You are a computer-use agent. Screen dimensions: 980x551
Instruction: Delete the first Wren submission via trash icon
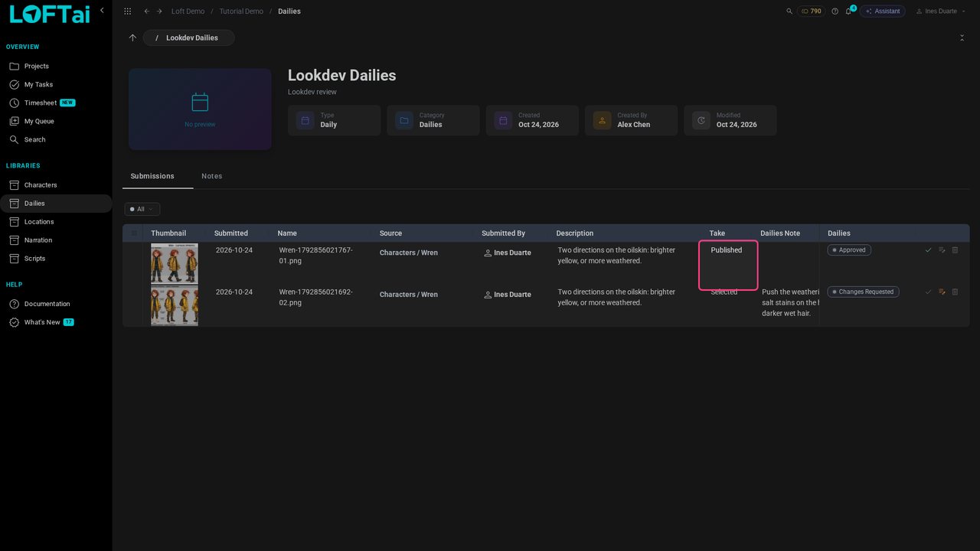pos(955,250)
